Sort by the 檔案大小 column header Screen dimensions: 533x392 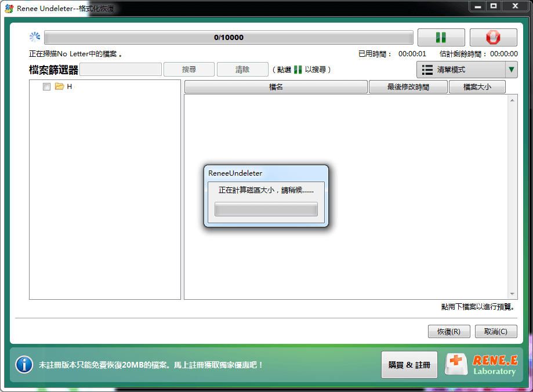click(477, 87)
